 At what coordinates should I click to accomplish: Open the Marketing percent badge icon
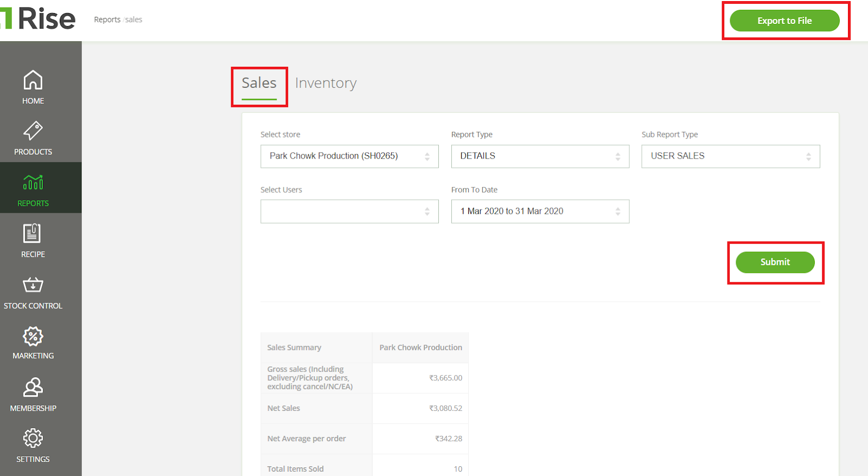[33, 336]
